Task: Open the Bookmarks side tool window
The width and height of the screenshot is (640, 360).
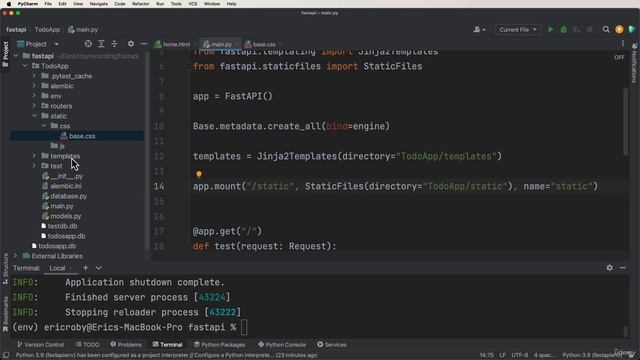Action: [5, 313]
